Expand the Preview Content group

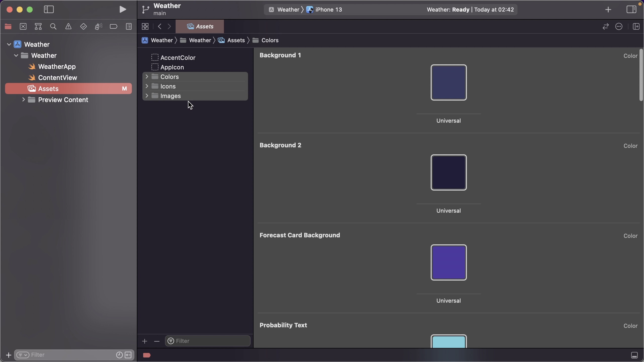pyautogui.click(x=23, y=100)
